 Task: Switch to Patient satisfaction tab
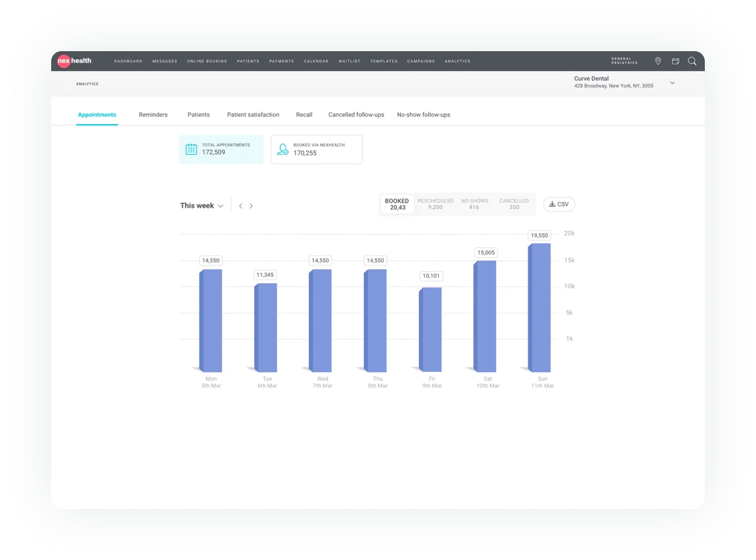(253, 115)
